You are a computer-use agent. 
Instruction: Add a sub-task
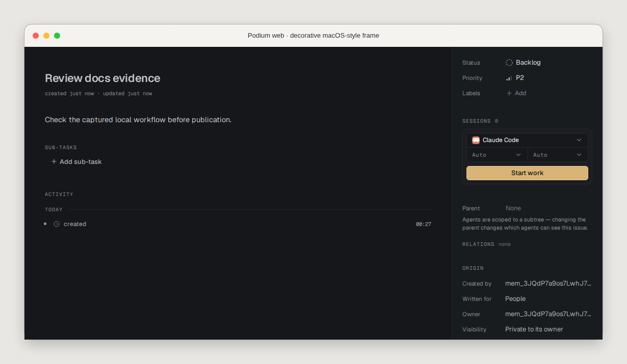[x=76, y=161]
